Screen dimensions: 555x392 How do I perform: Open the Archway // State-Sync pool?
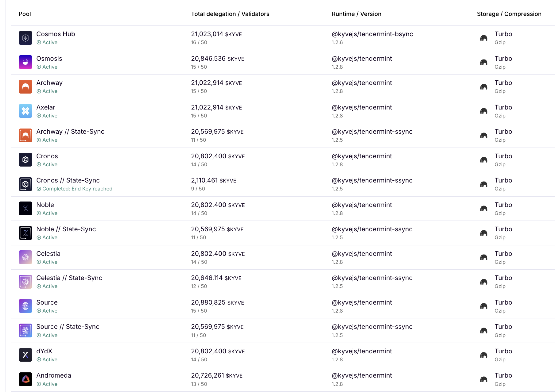tap(70, 132)
